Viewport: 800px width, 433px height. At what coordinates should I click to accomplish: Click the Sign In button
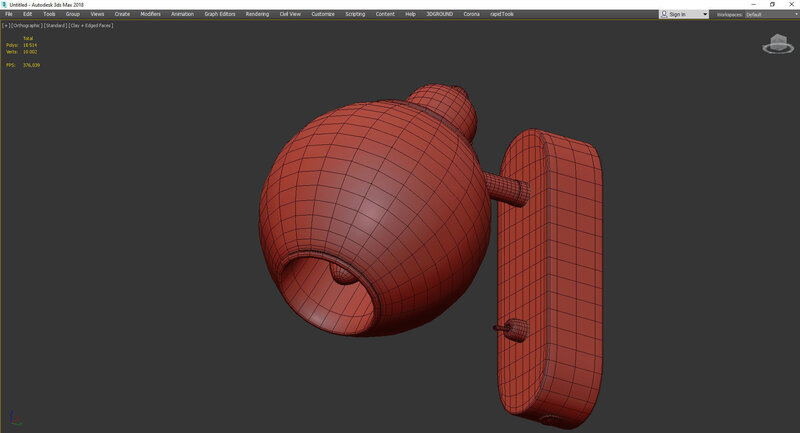(678, 15)
